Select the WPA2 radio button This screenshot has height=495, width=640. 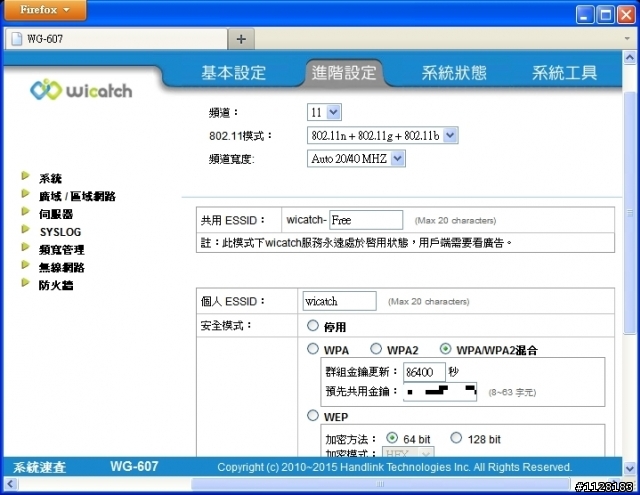(x=376, y=349)
